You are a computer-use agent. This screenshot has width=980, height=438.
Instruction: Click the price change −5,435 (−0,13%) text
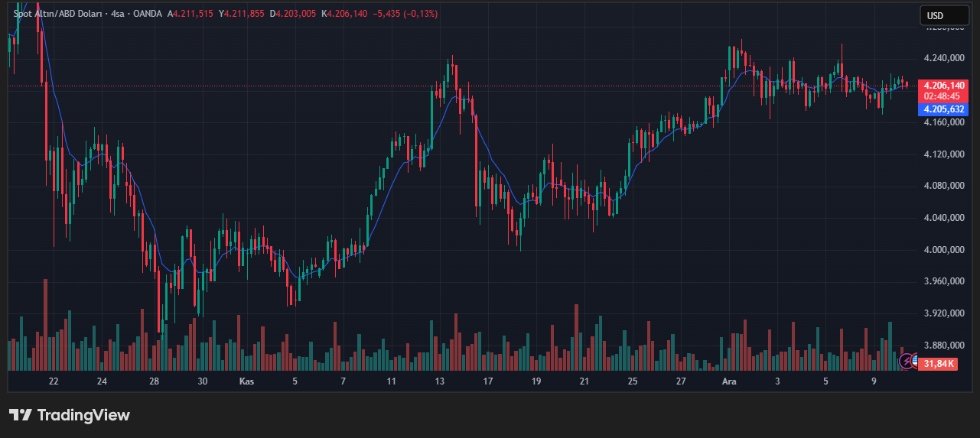pos(404,14)
